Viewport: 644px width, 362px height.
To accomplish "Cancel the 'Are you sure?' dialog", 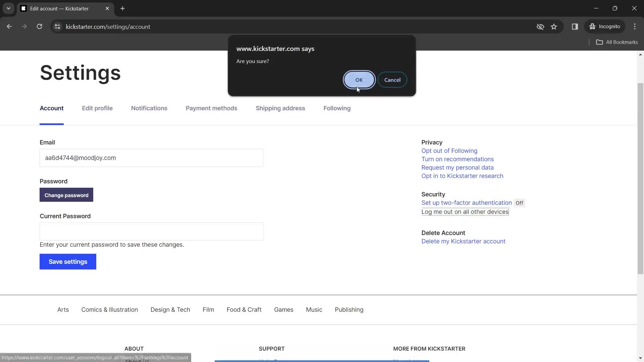I will click(x=392, y=80).
